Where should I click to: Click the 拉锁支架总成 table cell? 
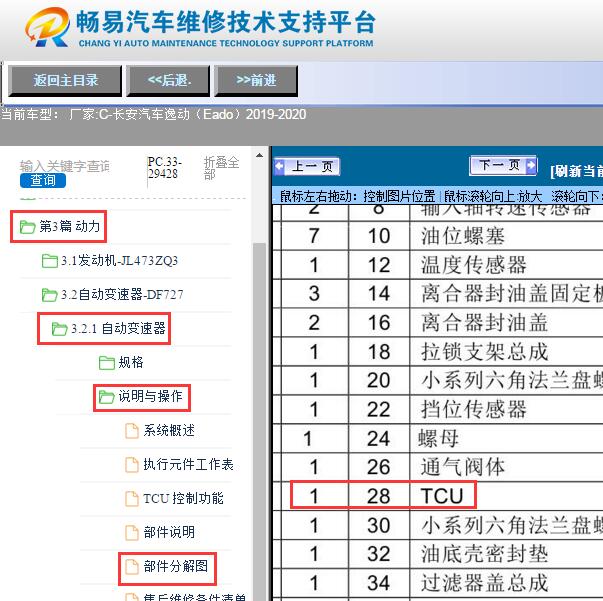(x=484, y=351)
